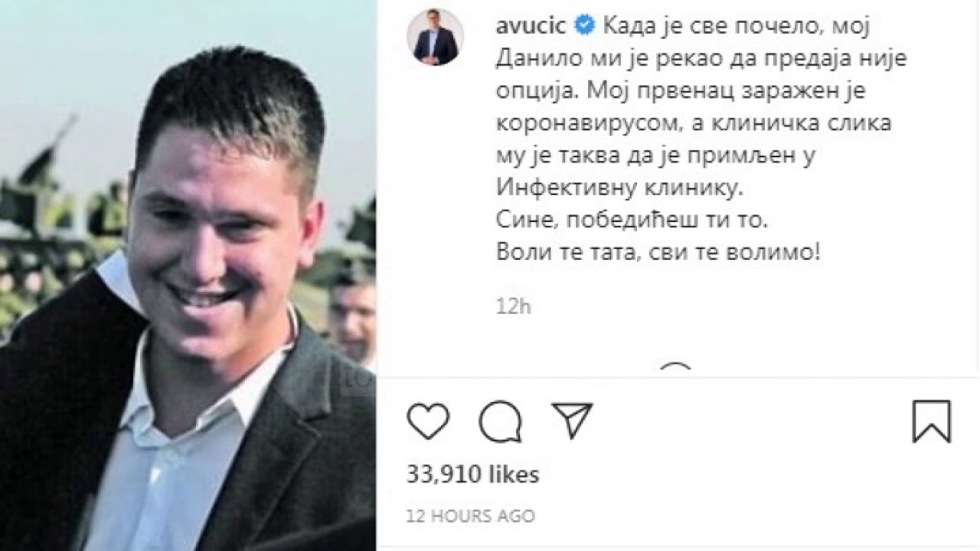Click the 12h time label under the caption

(513, 307)
